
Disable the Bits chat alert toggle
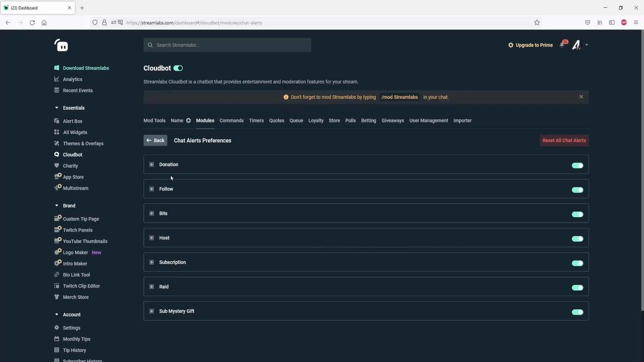point(578,214)
